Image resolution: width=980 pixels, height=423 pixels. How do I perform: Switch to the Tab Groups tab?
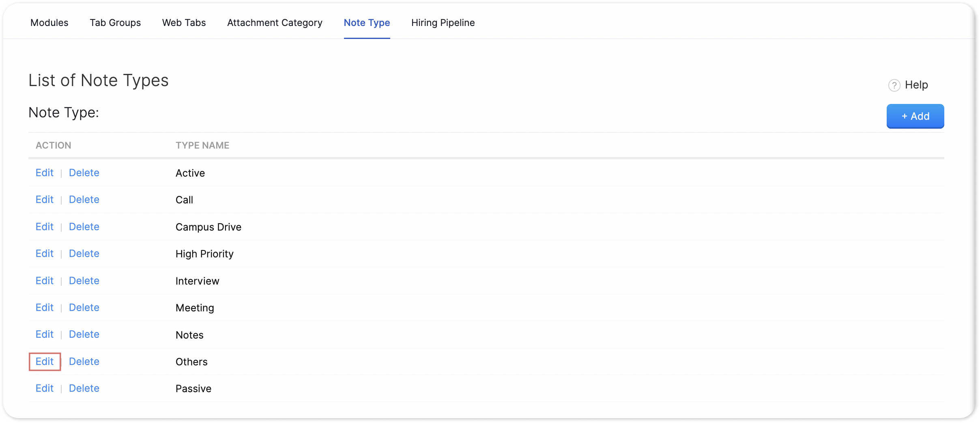coord(115,23)
